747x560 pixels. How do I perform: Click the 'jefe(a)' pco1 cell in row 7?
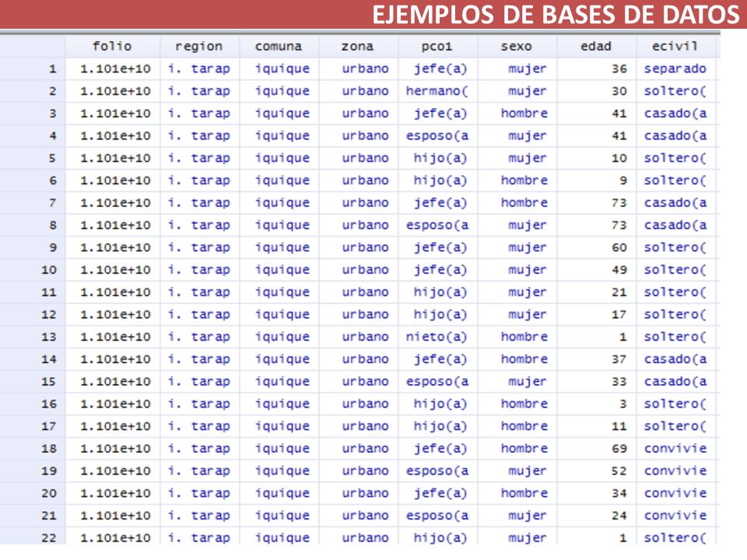(437, 203)
